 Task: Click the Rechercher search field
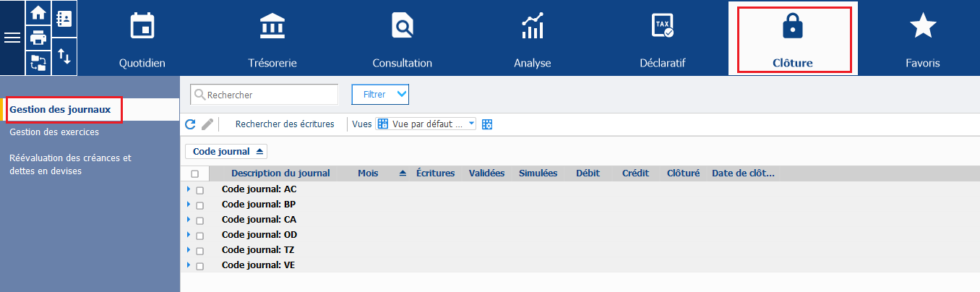click(264, 95)
